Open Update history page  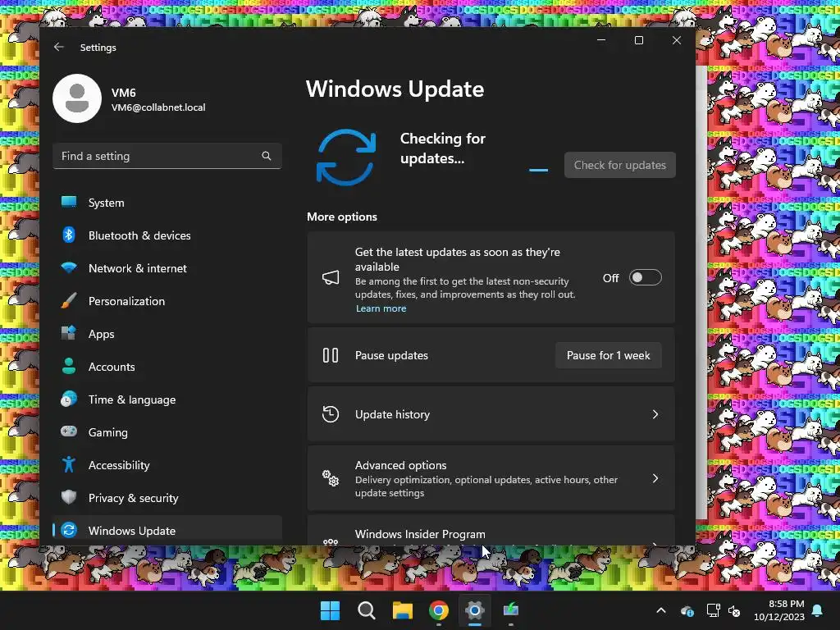(x=491, y=414)
